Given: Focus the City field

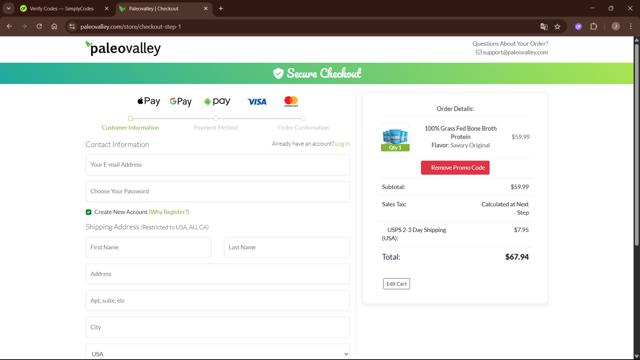Looking at the screenshot, I should tap(218, 327).
